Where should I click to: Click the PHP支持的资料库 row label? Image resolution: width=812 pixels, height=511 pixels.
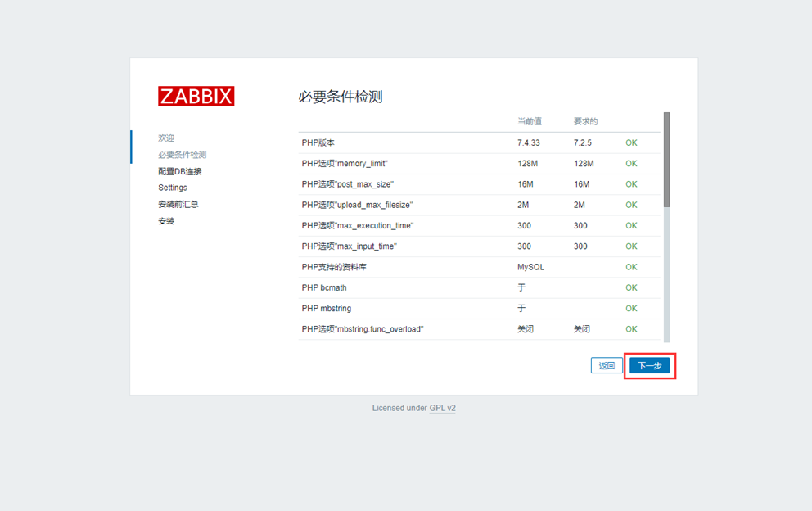(334, 268)
